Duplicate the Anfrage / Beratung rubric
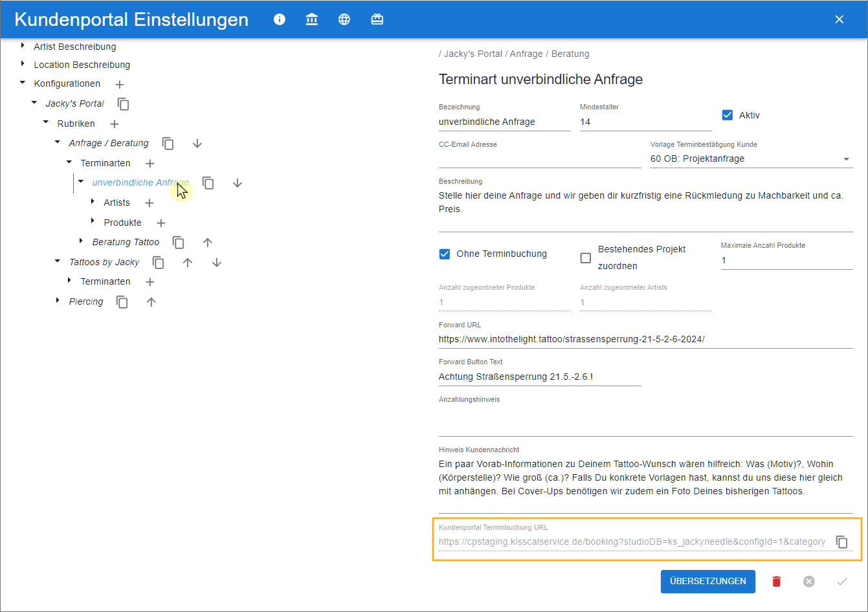Image resolution: width=868 pixels, height=612 pixels. point(168,144)
